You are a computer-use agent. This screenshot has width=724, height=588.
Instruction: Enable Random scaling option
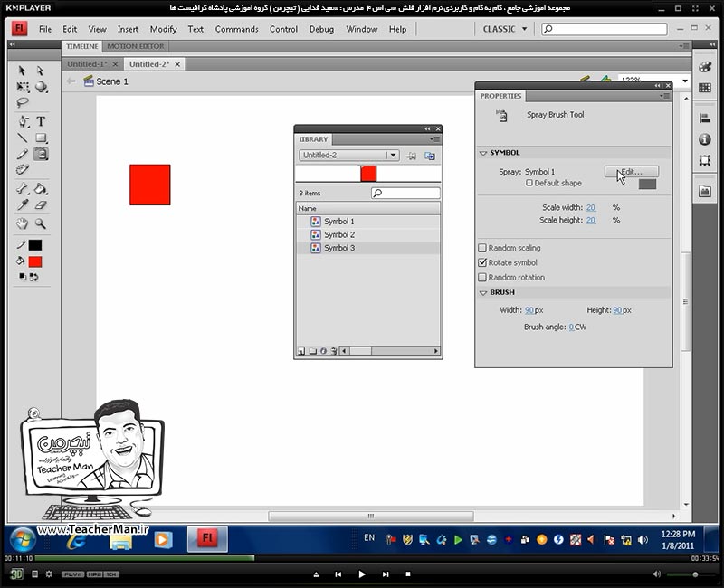pyautogui.click(x=482, y=248)
